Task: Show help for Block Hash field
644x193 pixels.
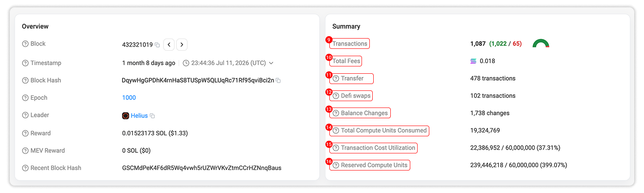Action: point(25,81)
